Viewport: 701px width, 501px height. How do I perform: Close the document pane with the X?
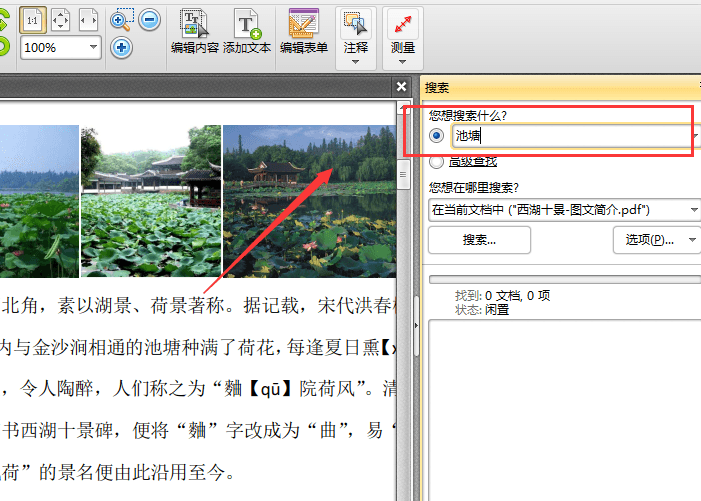pyautogui.click(x=401, y=87)
